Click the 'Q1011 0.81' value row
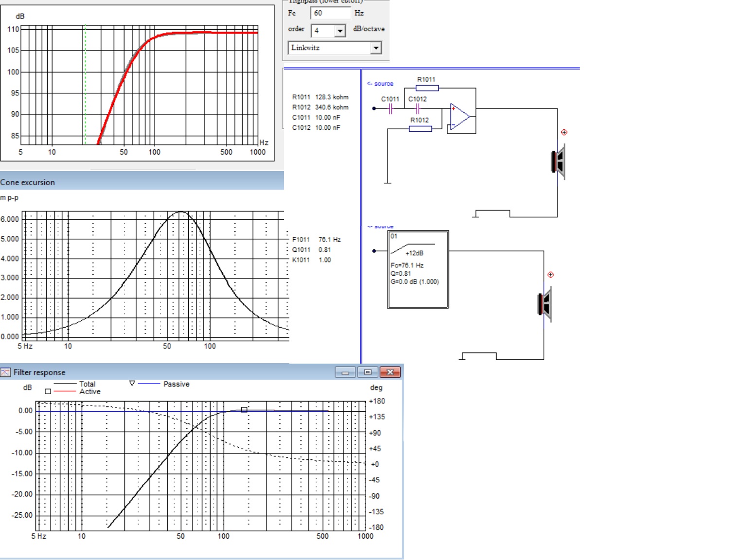Image resolution: width=747 pixels, height=560 pixels. [x=311, y=250]
